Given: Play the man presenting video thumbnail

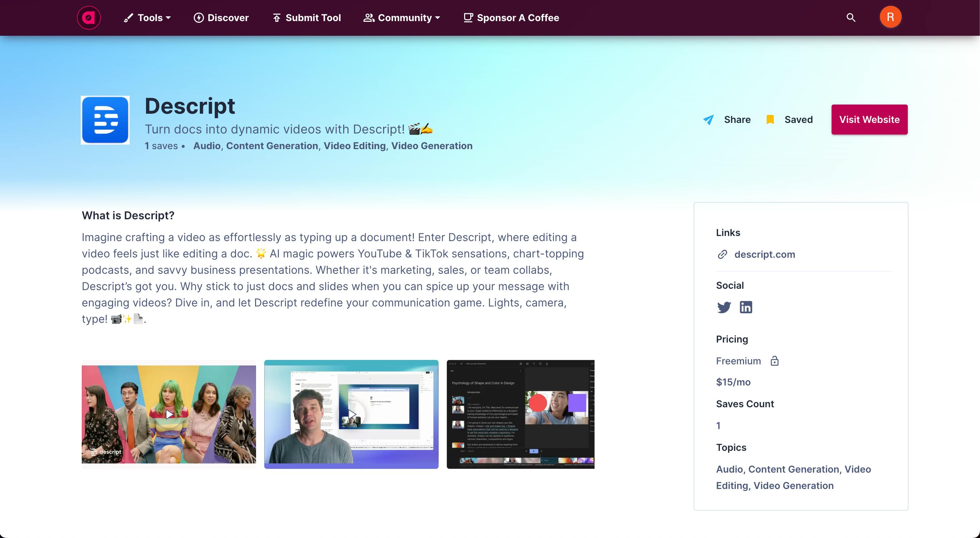Looking at the screenshot, I should 351,414.
